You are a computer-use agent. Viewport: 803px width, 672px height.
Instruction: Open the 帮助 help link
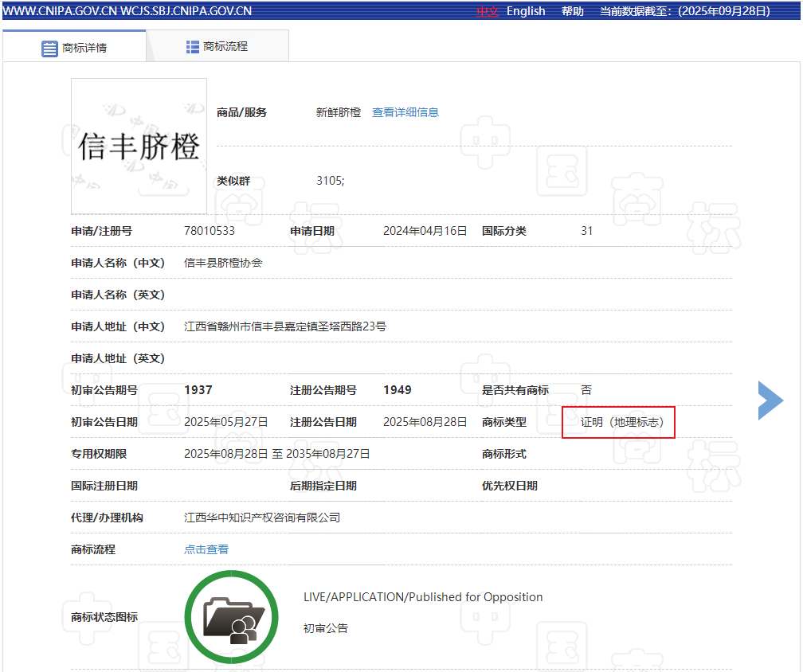pos(572,11)
